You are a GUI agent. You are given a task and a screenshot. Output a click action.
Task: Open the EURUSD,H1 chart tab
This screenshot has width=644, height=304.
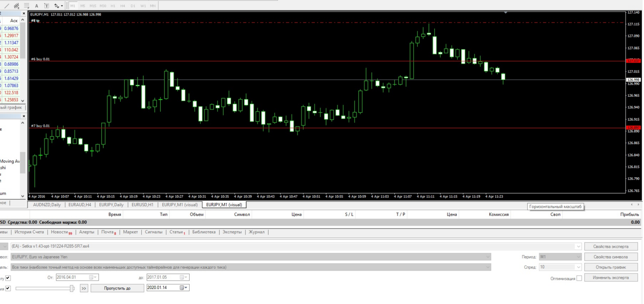click(x=143, y=205)
